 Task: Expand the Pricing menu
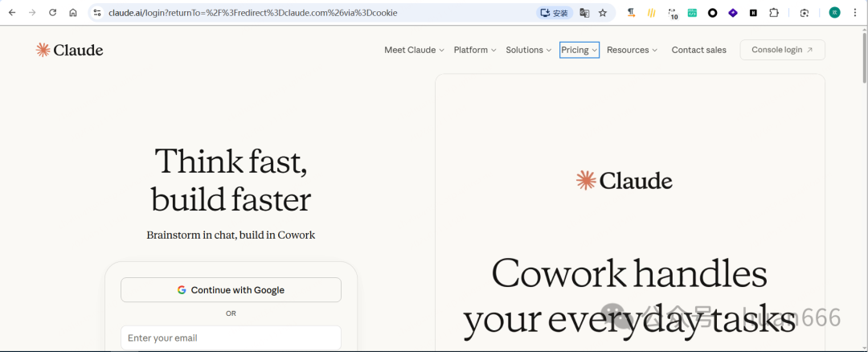click(579, 50)
